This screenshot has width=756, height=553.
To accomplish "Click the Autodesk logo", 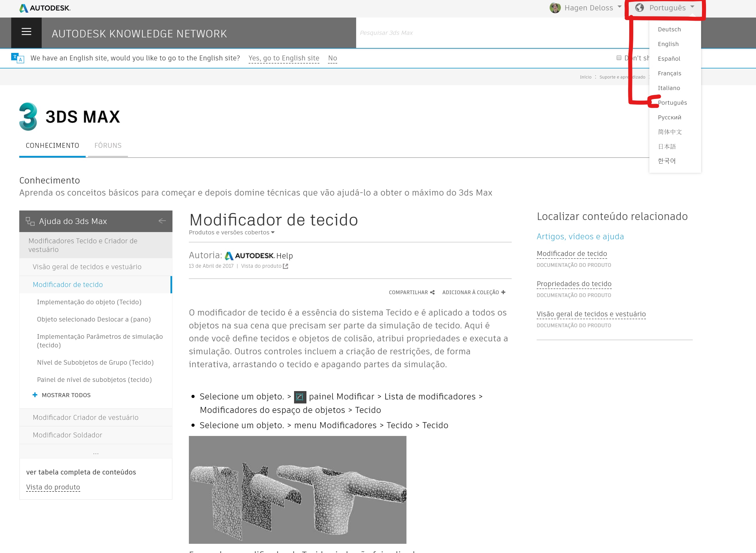I will click(45, 8).
